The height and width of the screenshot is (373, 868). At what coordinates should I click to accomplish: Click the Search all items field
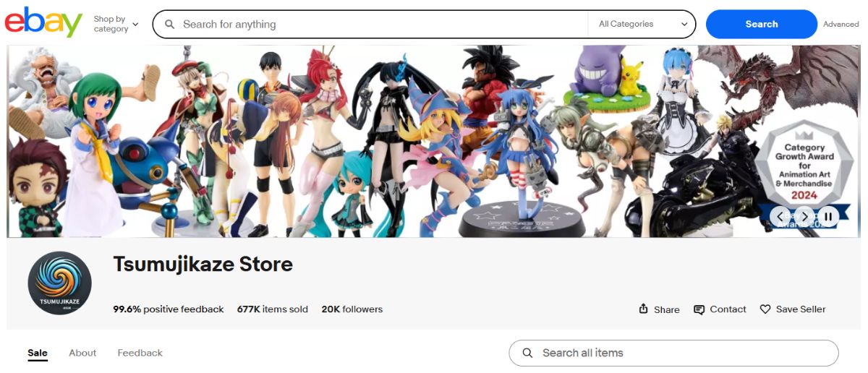point(673,353)
